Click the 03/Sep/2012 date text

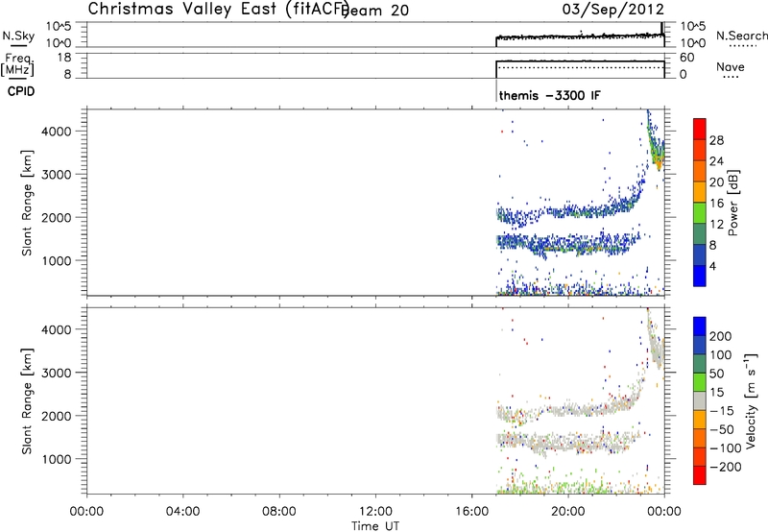tap(612, 10)
